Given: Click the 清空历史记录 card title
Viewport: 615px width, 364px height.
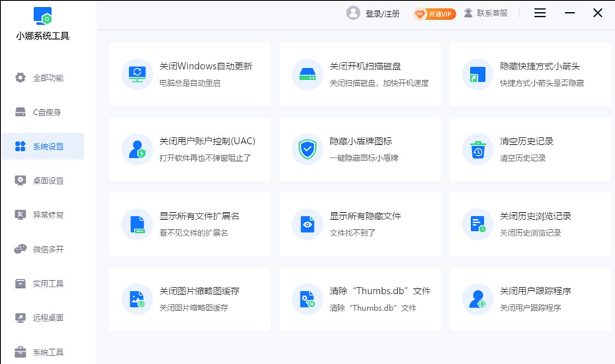Looking at the screenshot, I should (526, 141).
